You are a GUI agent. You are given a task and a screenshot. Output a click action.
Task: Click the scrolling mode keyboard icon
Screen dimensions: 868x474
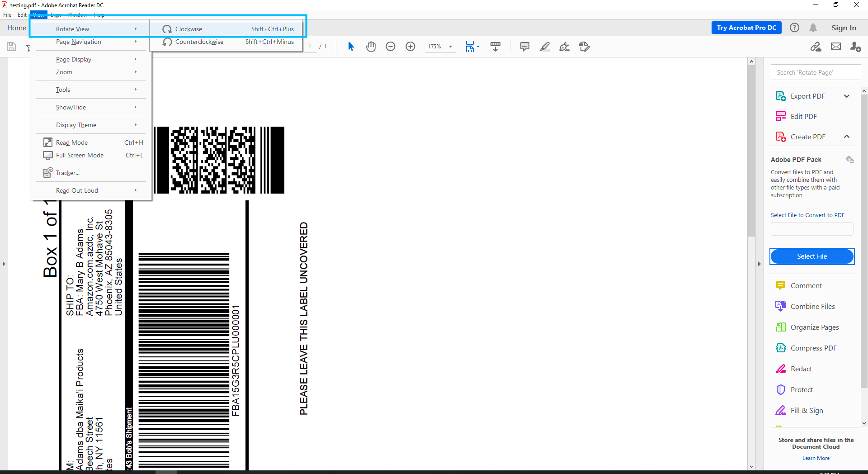[x=495, y=47]
